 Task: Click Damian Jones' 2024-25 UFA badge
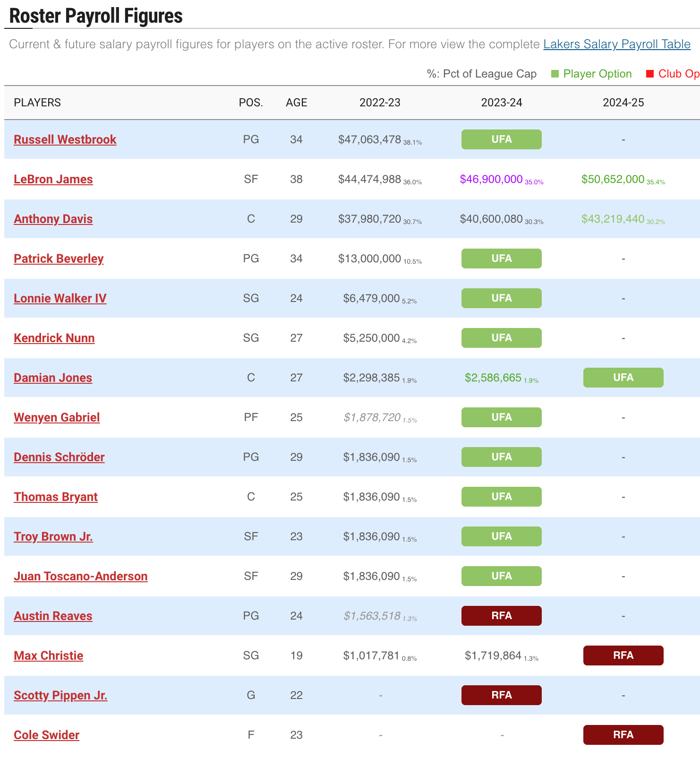click(x=623, y=378)
